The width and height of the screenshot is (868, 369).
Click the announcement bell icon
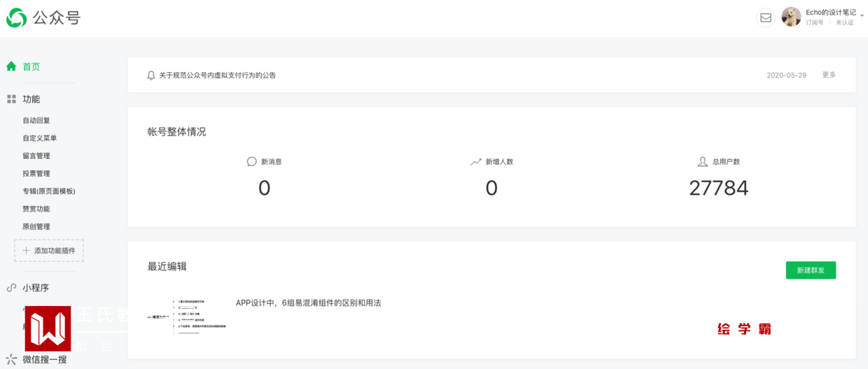pos(150,75)
